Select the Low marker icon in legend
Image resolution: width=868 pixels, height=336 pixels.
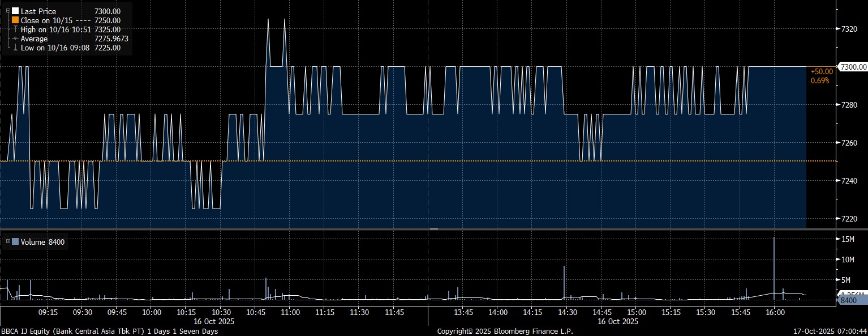(15, 48)
